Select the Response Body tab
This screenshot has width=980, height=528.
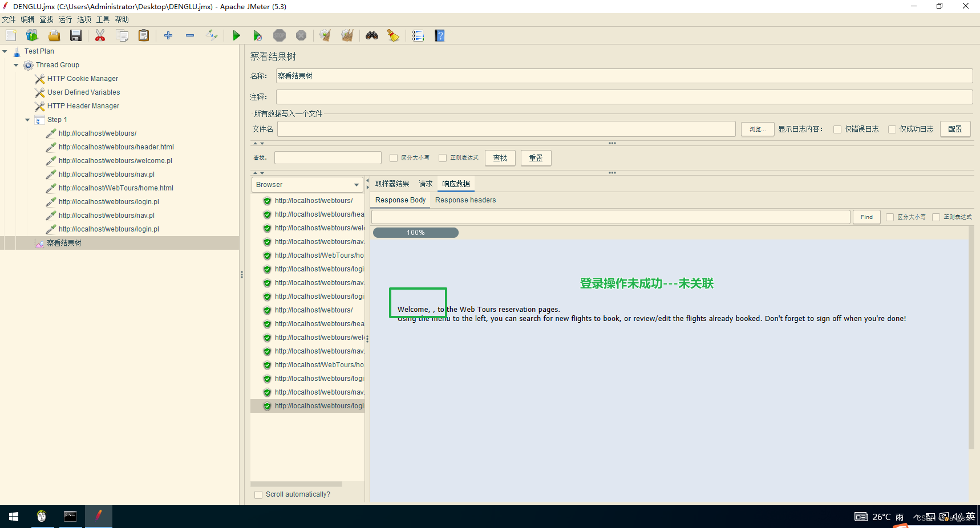coord(400,200)
